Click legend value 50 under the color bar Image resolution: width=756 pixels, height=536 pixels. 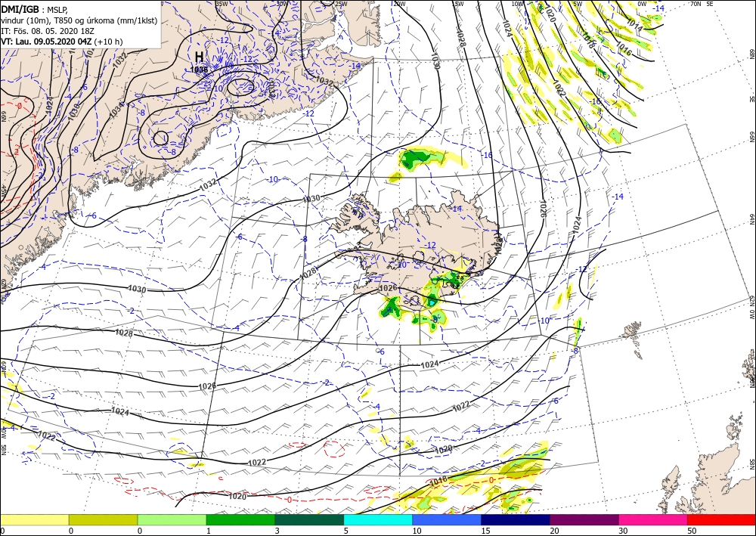[692, 531]
